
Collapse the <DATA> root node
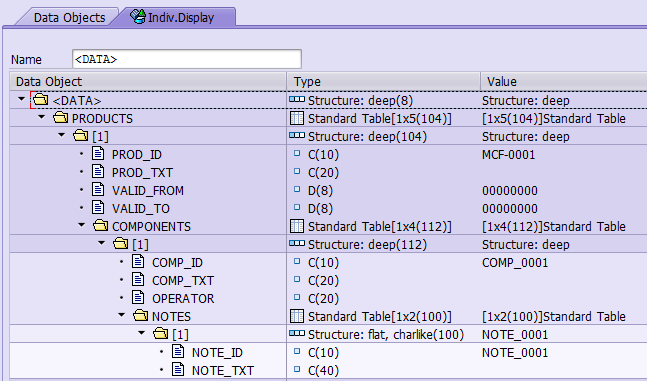(21, 99)
